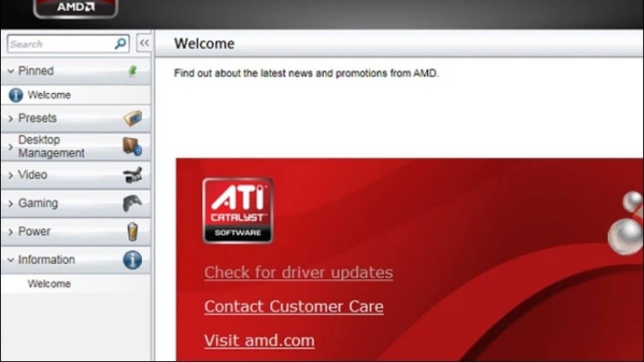The width and height of the screenshot is (644, 362).
Task: Open the Contact Customer Care link
Action: click(x=294, y=307)
